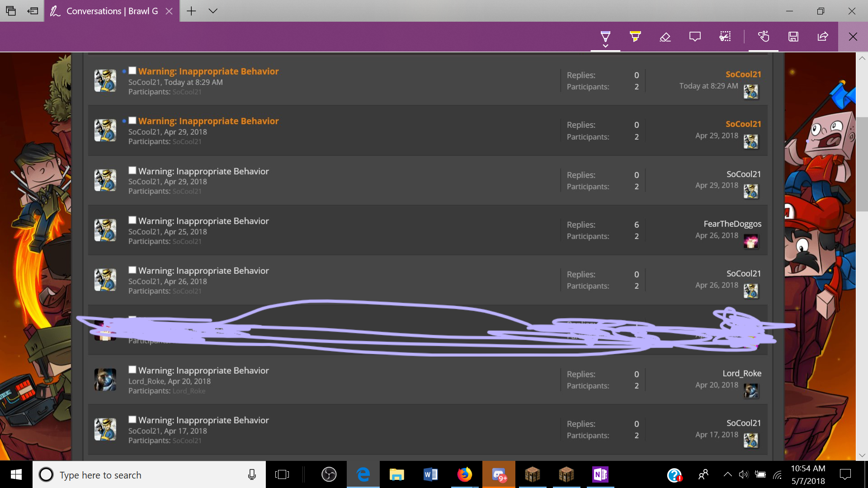The width and height of the screenshot is (868, 488).
Task: Show hidden system tray icons
Action: pyautogui.click(x=727, y=474)
